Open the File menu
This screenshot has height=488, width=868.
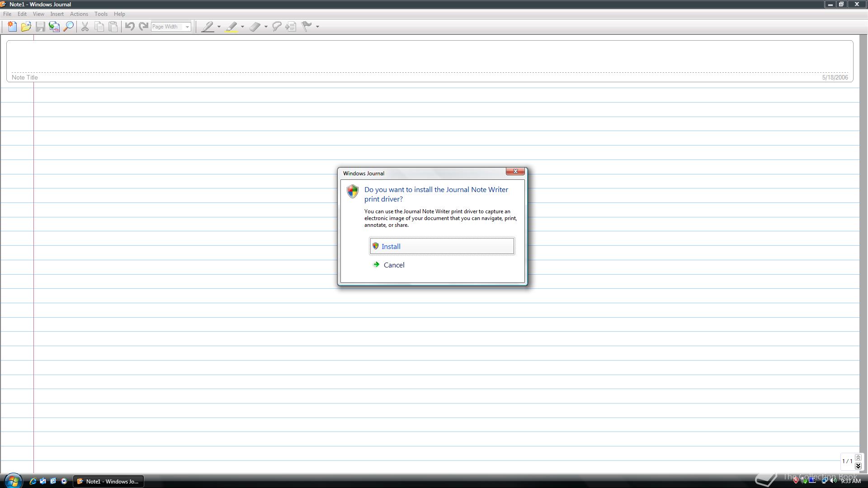7,14
